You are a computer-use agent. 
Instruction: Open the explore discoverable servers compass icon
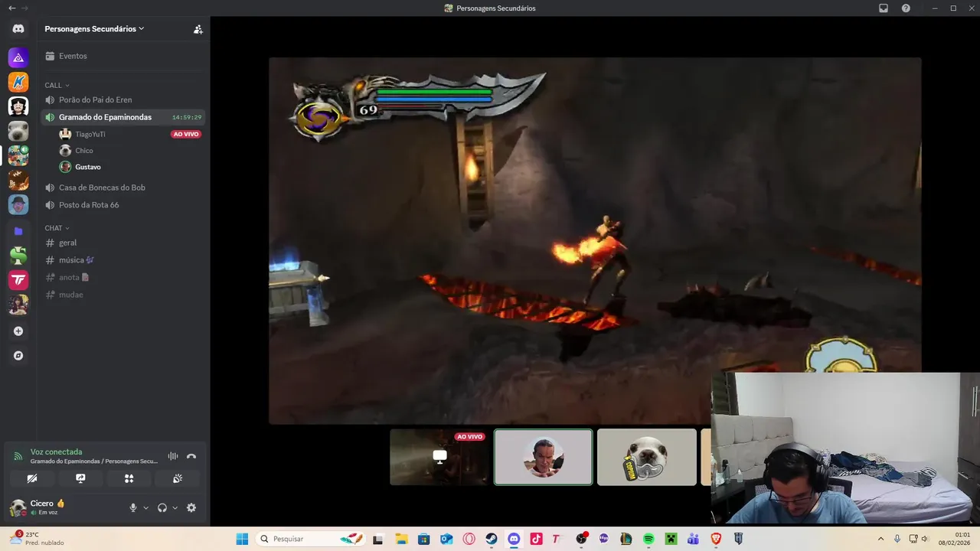[x=18, y=356]
